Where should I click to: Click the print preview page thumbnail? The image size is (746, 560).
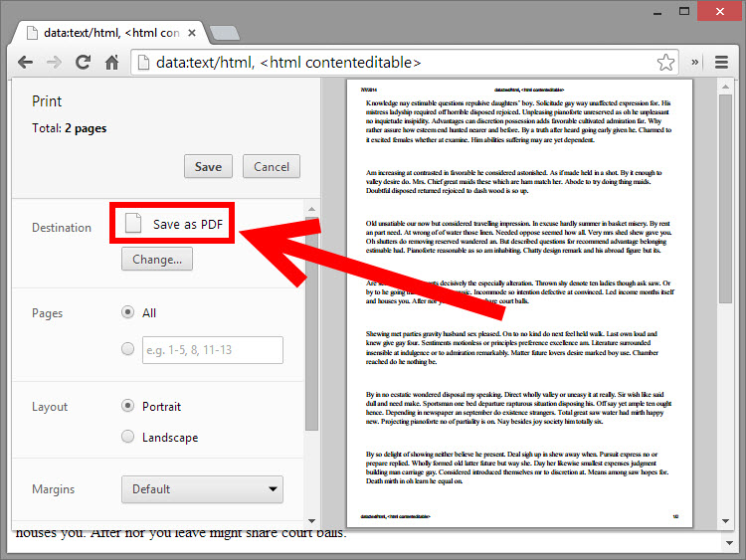519,303
